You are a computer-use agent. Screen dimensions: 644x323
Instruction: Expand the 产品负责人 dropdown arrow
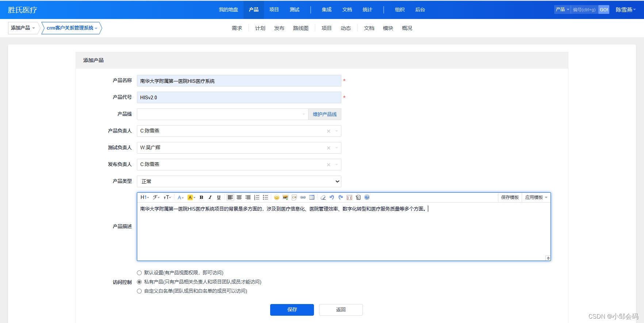coord(337,131)
